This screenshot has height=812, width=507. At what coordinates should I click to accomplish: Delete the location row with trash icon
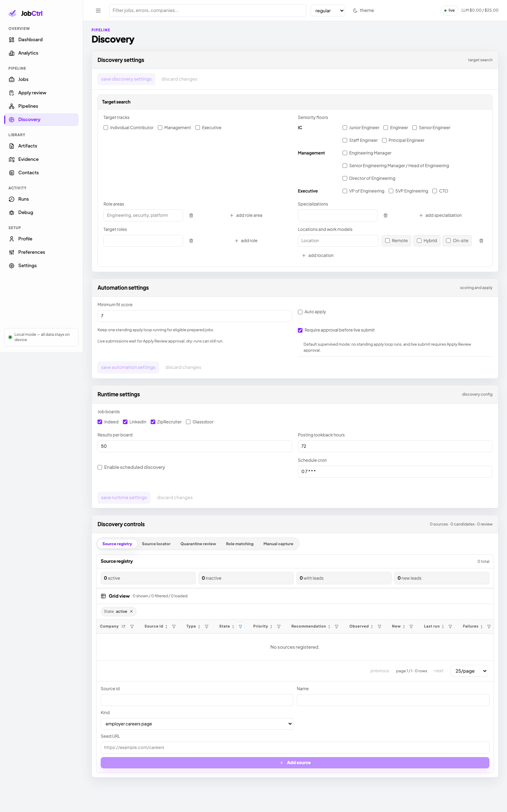click(481, 241)
